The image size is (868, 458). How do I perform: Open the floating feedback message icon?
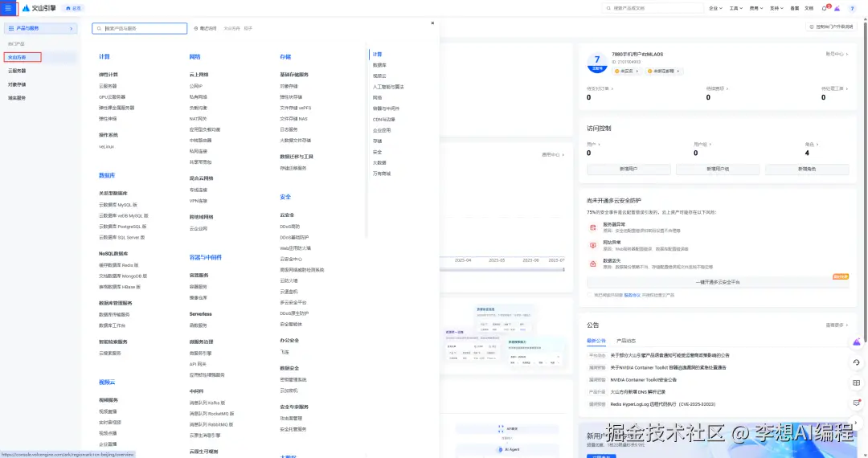857,403
